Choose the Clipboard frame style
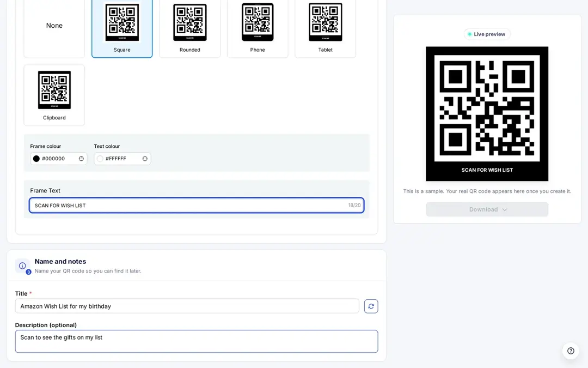This screenshot has height=368, width=588. pyautogui.click(x=54, y=95)
